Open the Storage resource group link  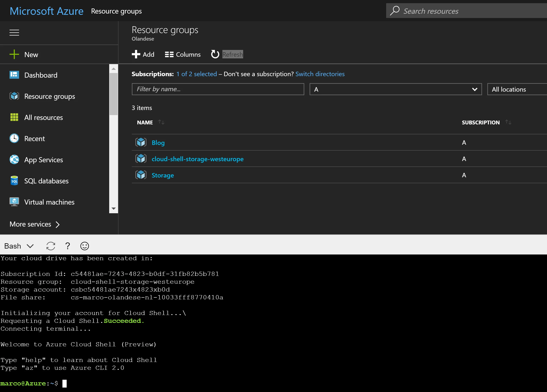coord(163,175)
